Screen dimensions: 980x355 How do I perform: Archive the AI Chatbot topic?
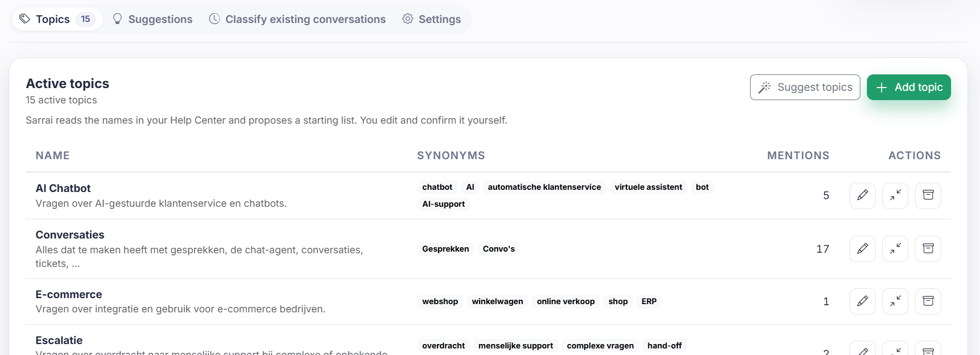pyautogui.click(x=928, y=195)
